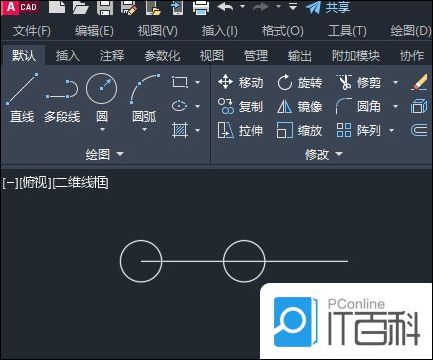Select the 复制 copy tool
The width and height of the screenshot is (433, 360).
coord(240,106)
